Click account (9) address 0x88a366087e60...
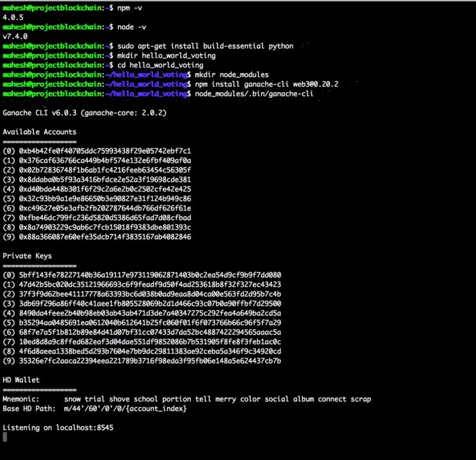 click(105, 237)
